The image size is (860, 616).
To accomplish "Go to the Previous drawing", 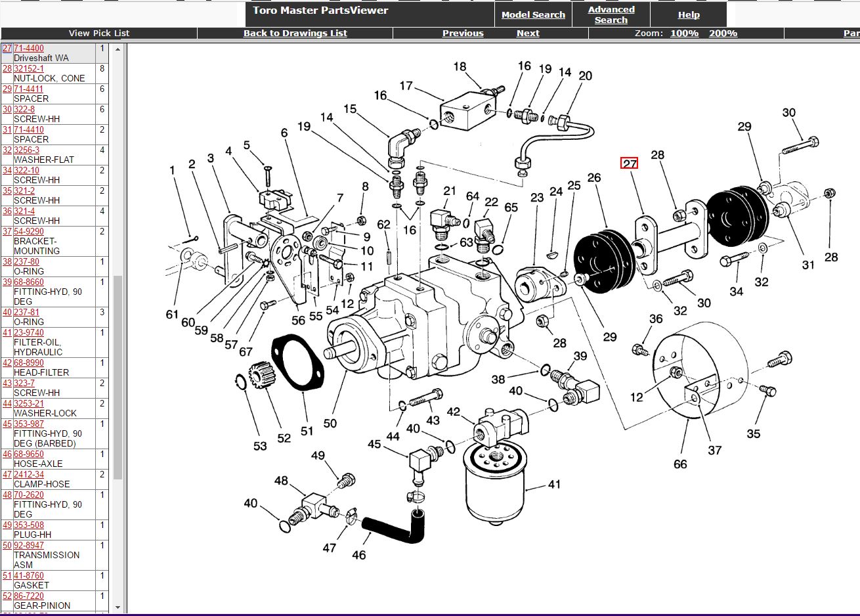I will click(x=462, y=33).
